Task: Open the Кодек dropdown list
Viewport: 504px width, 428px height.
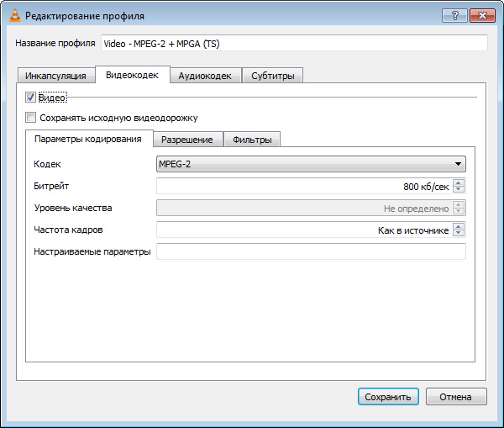Action: pyautogui.click(x=311, y=164)
